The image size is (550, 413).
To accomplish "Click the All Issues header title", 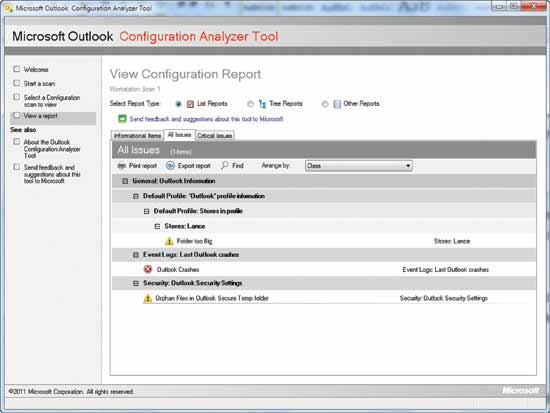I will 139,150.
